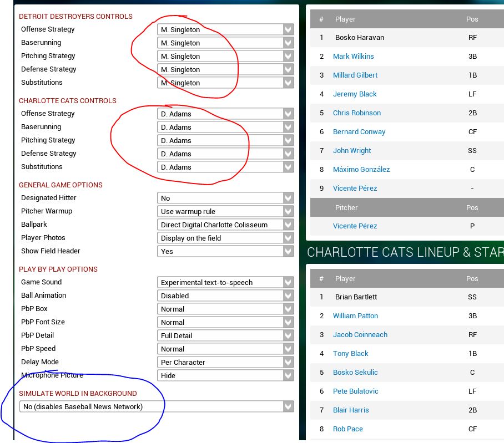Click the Charlotte Cats Controls heading
Image resolution: width=504 pixels, height=443 pixels.
(68, 101)
